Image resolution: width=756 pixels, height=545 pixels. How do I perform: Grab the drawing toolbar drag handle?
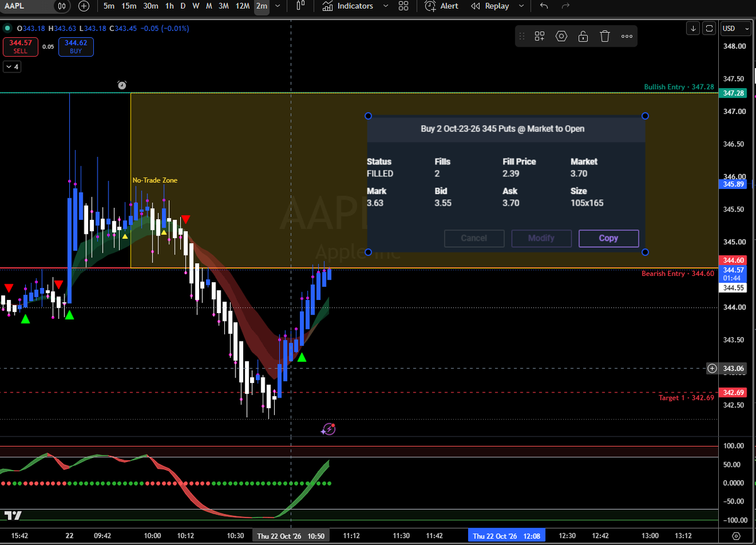pos(522,37)
